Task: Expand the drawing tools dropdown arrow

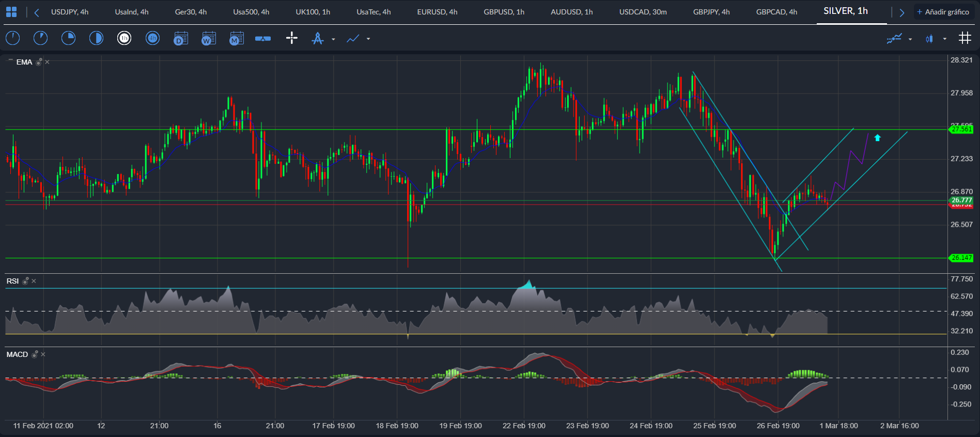Action: (x=333, y=39)
